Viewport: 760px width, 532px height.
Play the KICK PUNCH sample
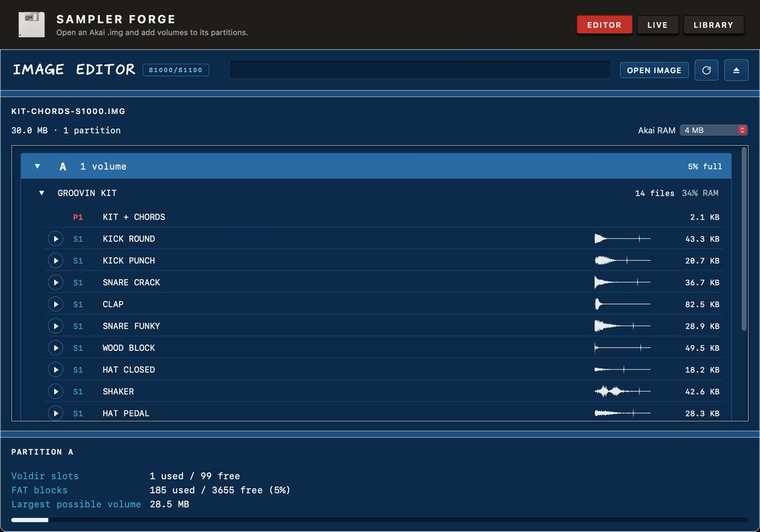pos(56,260)
